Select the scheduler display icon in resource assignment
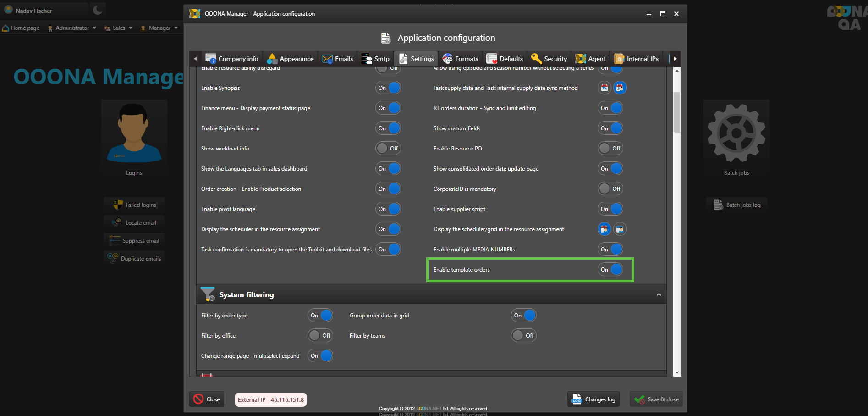Image resolution: width=868 pixels, height=416 pixels. point(604,229)
